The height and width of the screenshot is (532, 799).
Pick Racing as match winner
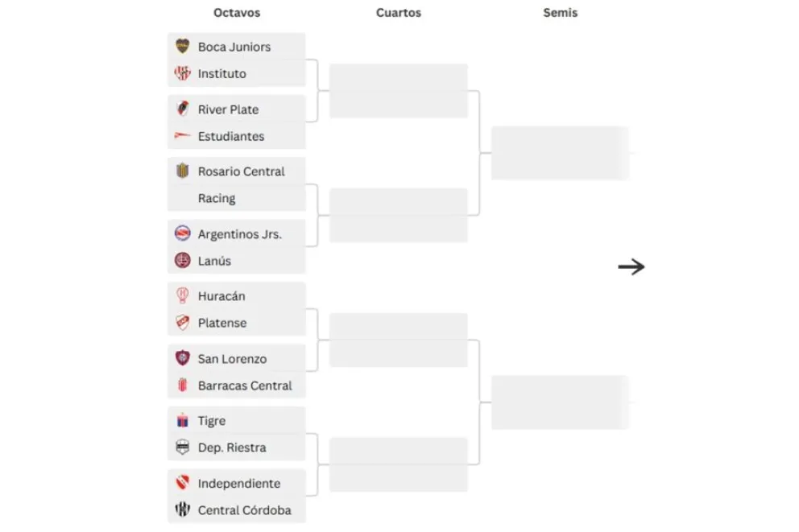click(237, 198)
